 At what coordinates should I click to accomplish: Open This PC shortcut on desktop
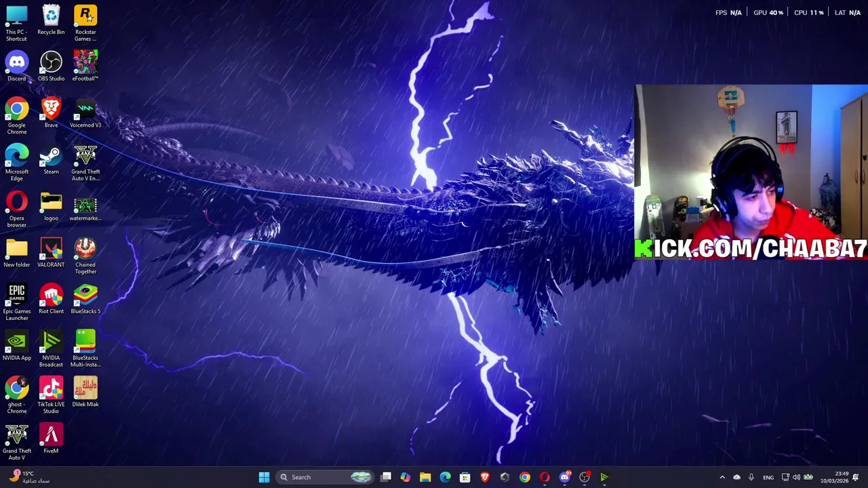[x=17, y=24]
